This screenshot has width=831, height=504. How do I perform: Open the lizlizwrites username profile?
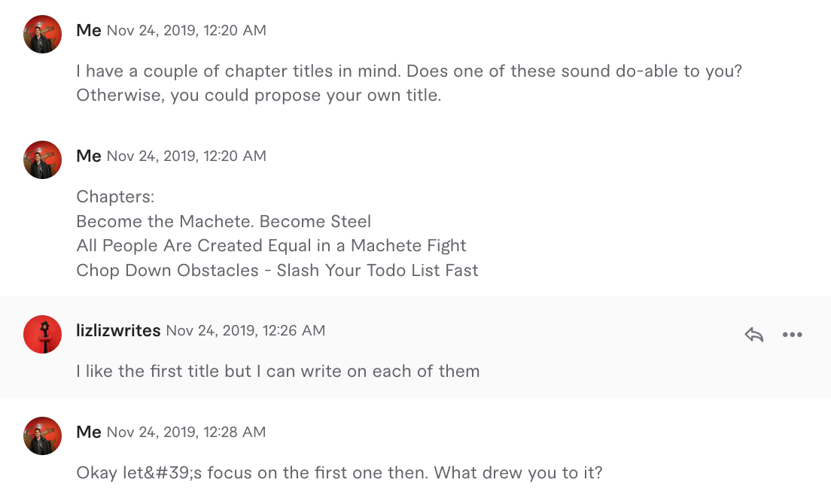tap(118, 331)
